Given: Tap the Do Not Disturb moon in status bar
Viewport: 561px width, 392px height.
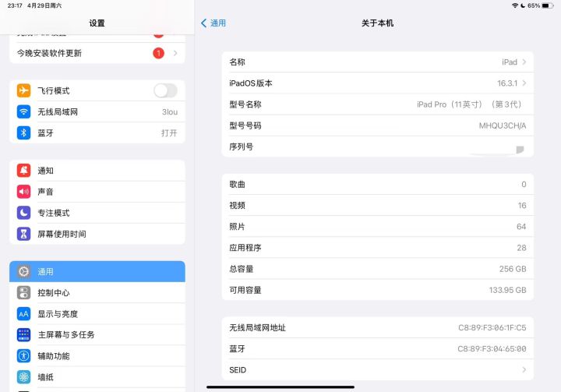Looking at the screenshot, I should 523,5.
